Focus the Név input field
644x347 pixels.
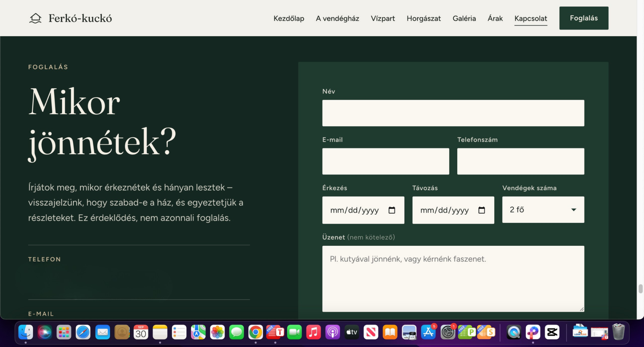click(453, 113)
